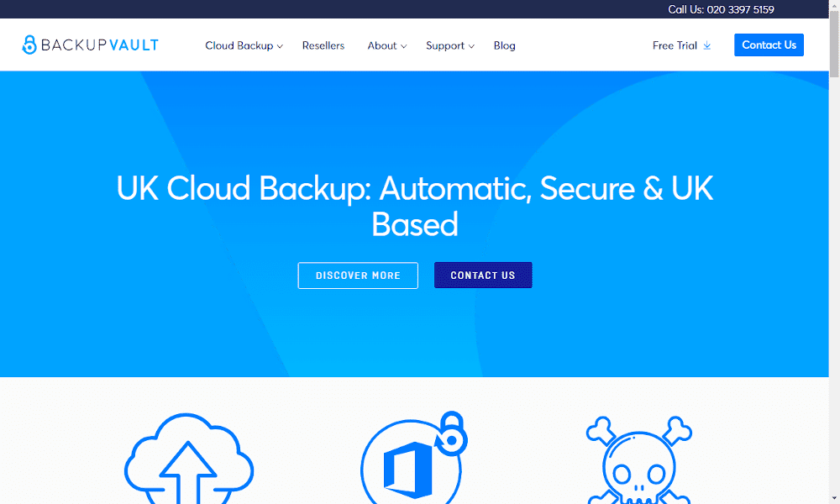Click the BackupVault padlock logo icon
Image resolution: width=840 pixels, height=504 pixels.
coord(29,45)
